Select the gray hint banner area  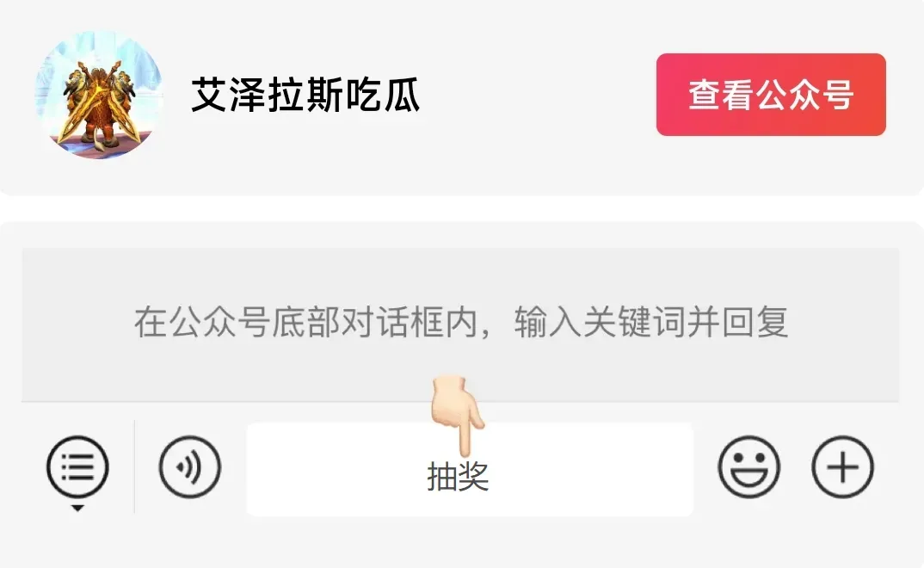pos(460,324)
